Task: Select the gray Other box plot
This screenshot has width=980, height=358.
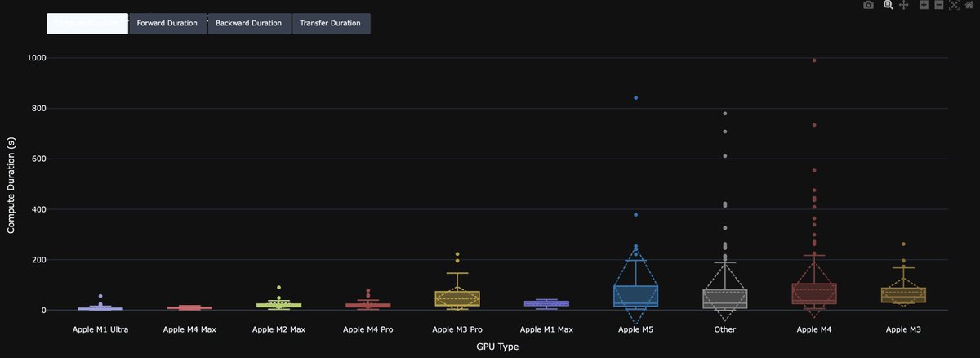Action: (724, 298)
